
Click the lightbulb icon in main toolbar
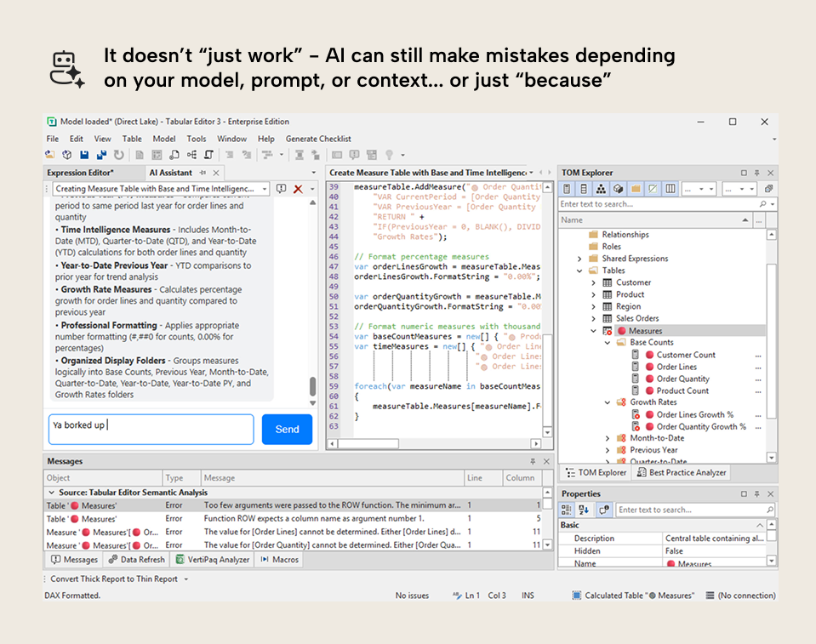pyautogui.click(x=389, y=155)
